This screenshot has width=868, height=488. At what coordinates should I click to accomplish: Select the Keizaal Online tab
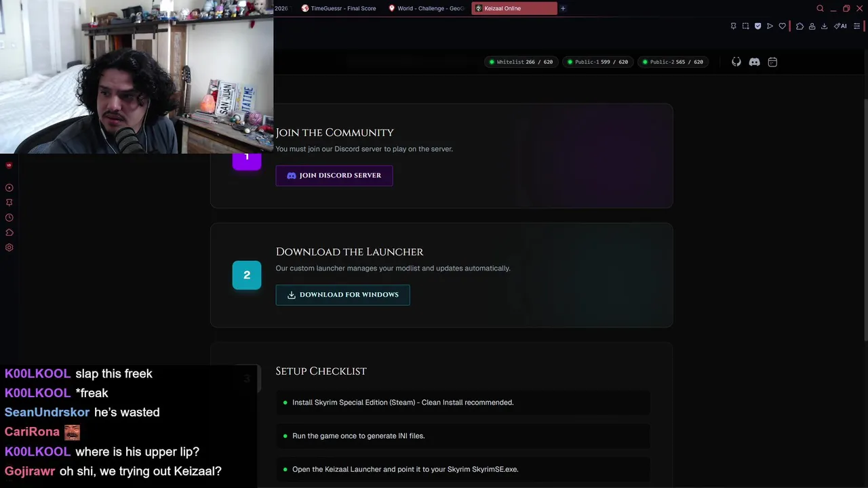point(514,8)
